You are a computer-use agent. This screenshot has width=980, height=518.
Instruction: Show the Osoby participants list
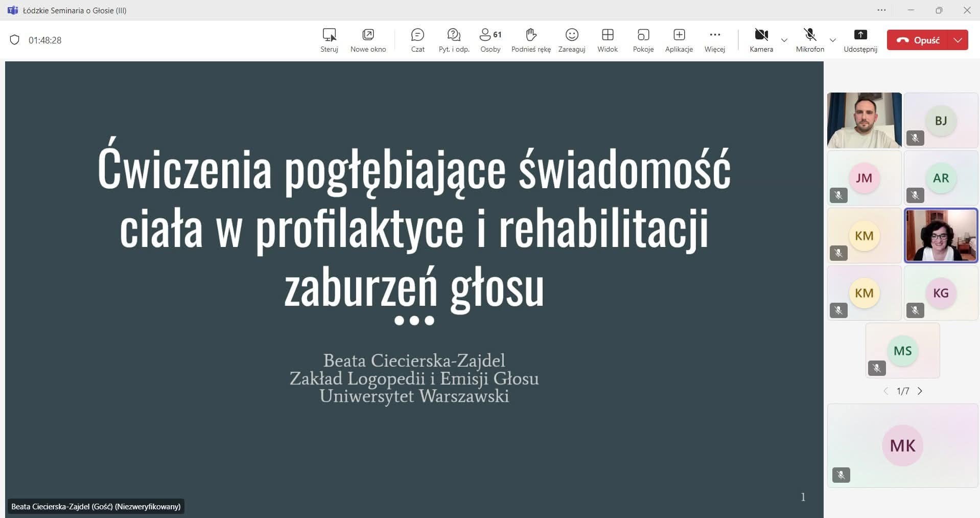coord(490,40)
